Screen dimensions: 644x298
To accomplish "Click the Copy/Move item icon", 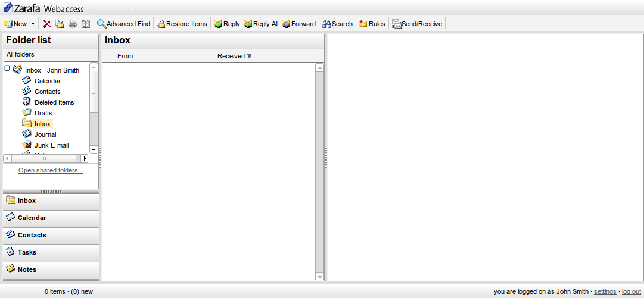I will [60, 24].
